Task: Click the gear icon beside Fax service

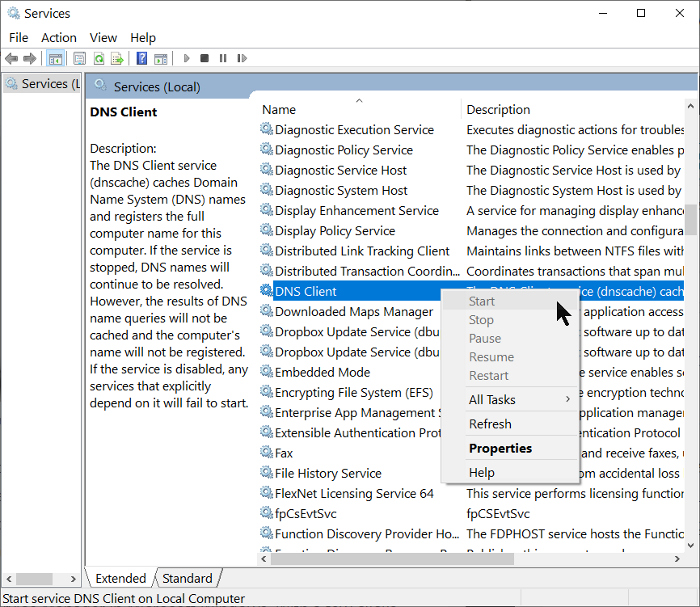Action: [x=266, y=453]
